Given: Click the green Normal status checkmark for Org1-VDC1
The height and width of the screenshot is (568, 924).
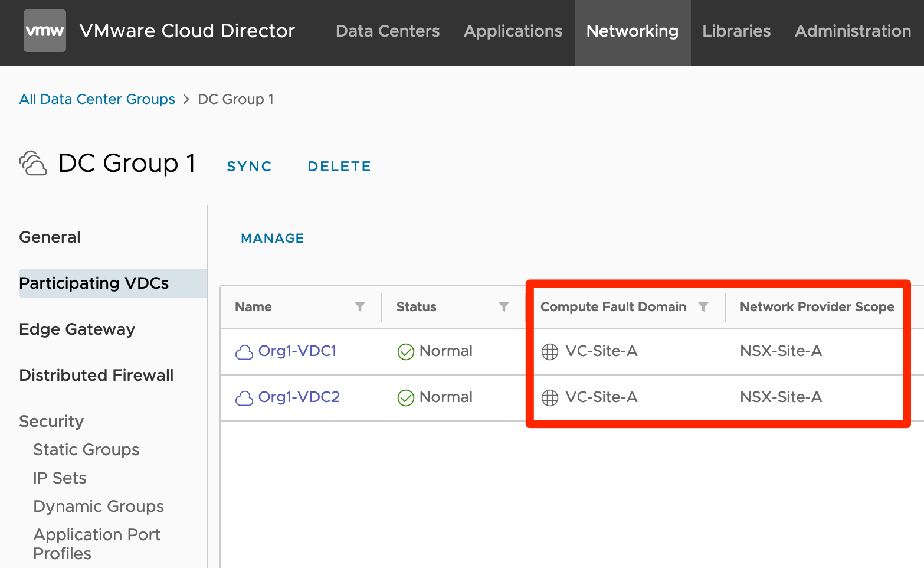Looking at the screenshot, I should 406,352.
